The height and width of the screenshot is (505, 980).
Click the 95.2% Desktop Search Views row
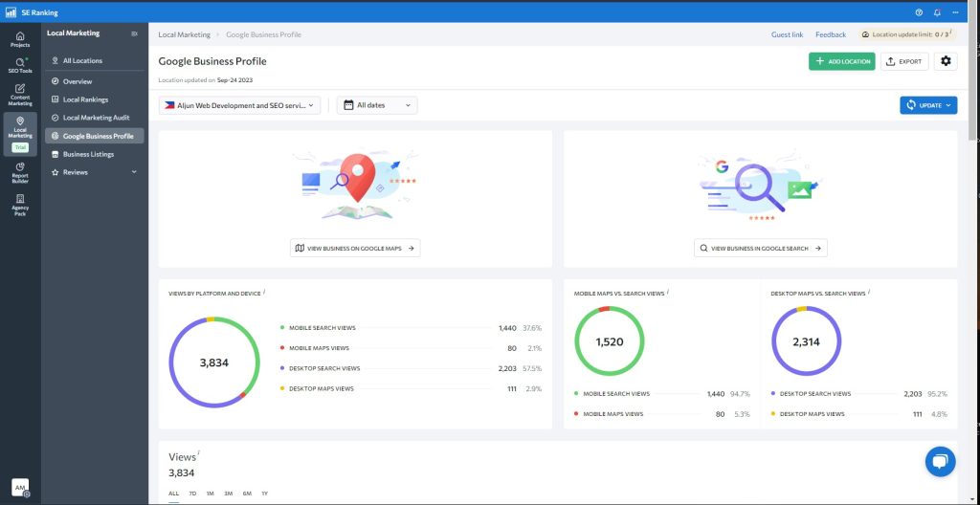click(x=858, y=394)
